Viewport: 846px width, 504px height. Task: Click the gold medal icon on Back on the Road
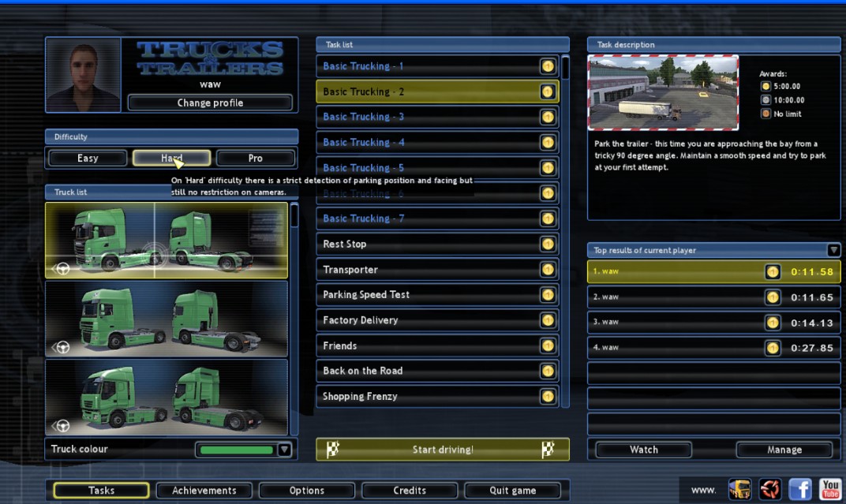pos(548,371)
